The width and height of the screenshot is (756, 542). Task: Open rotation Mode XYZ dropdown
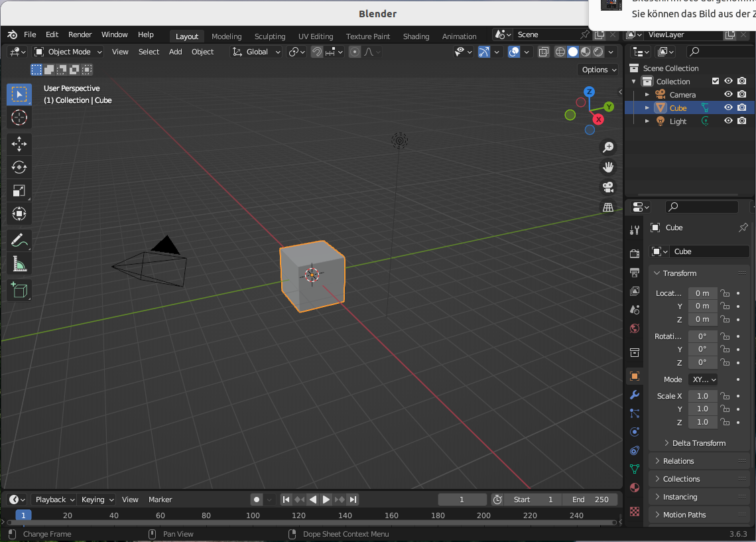click(x=703, y=379)
